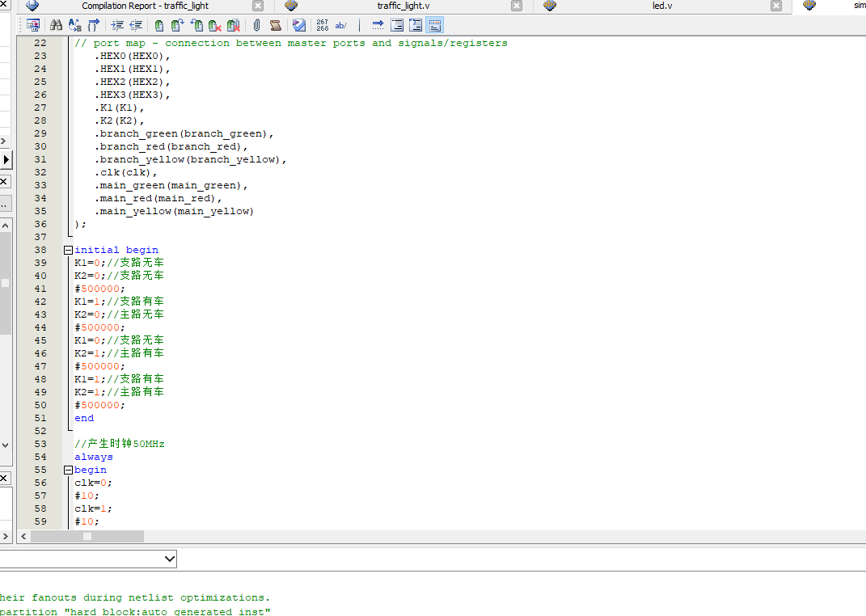The image size is (866, 616).
Task: Click the '.branch_green(branch_green),' line
Action: pos(184,133)
